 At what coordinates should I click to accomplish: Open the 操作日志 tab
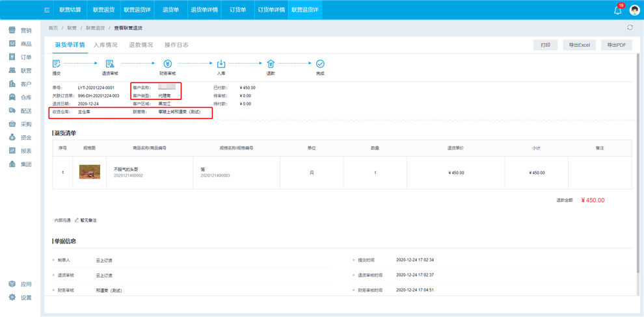point(176,45)
